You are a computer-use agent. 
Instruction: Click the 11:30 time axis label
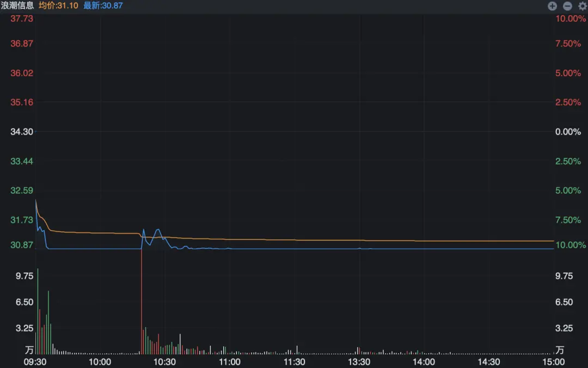294,361
